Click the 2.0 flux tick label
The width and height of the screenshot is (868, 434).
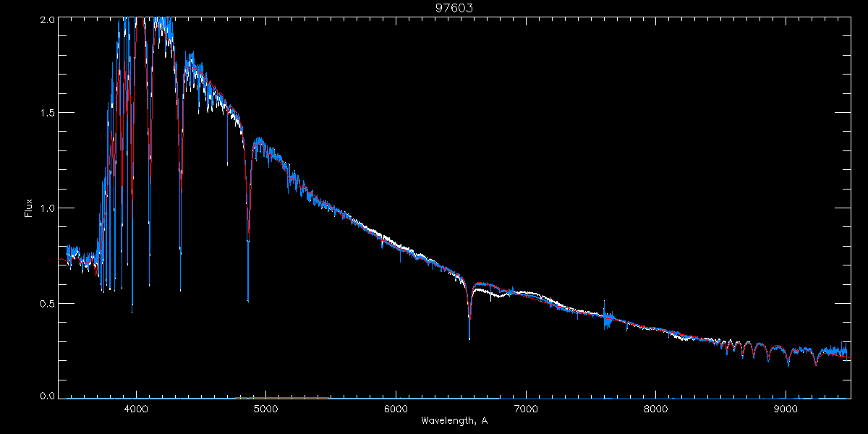[47, 20]
